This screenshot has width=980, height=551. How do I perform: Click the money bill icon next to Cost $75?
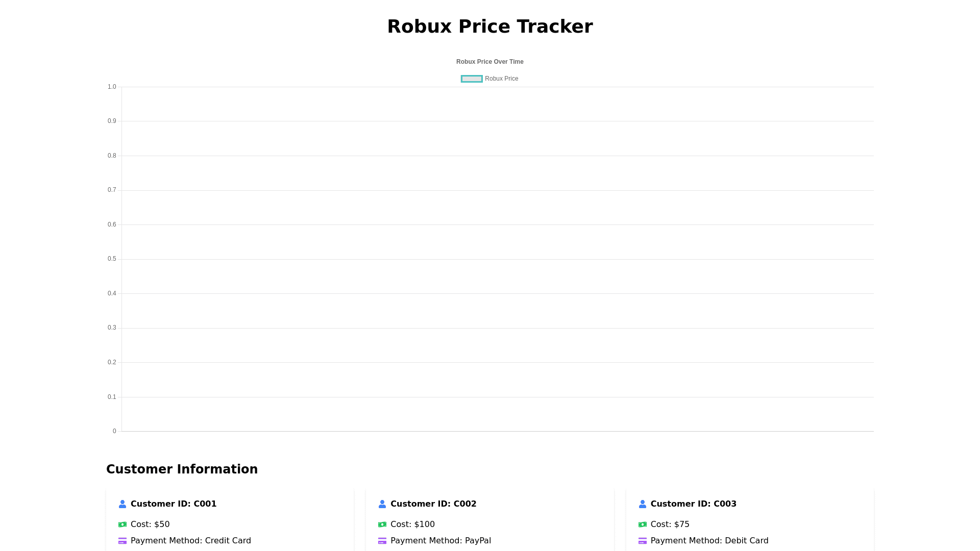[x=643, y=524]
